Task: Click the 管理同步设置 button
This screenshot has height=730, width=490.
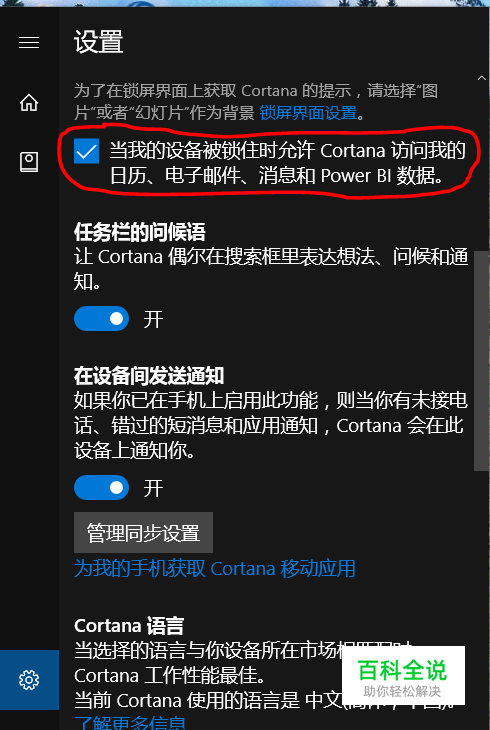Action: [143, 533]
